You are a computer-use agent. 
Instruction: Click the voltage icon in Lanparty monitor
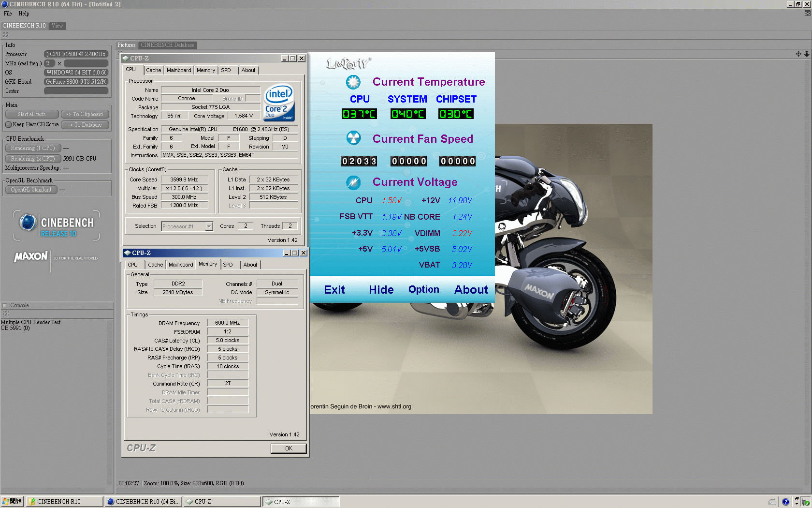(353, 182)
